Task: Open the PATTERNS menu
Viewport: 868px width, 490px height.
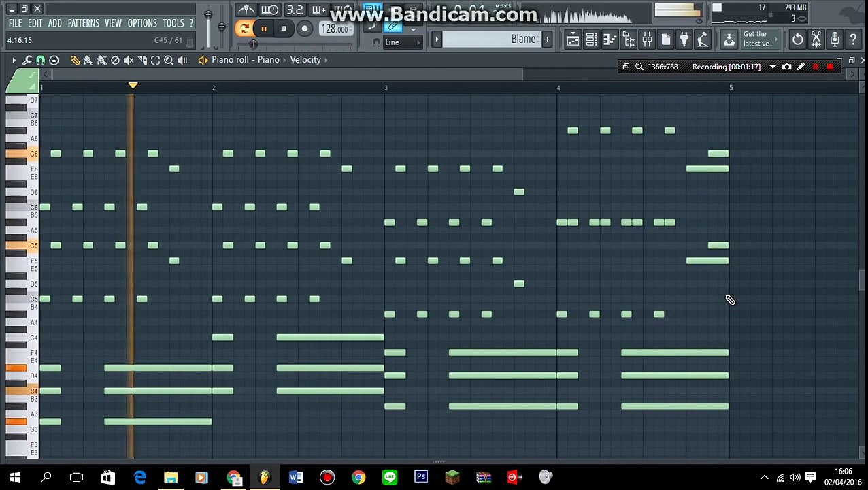Action: click(84, 23)
